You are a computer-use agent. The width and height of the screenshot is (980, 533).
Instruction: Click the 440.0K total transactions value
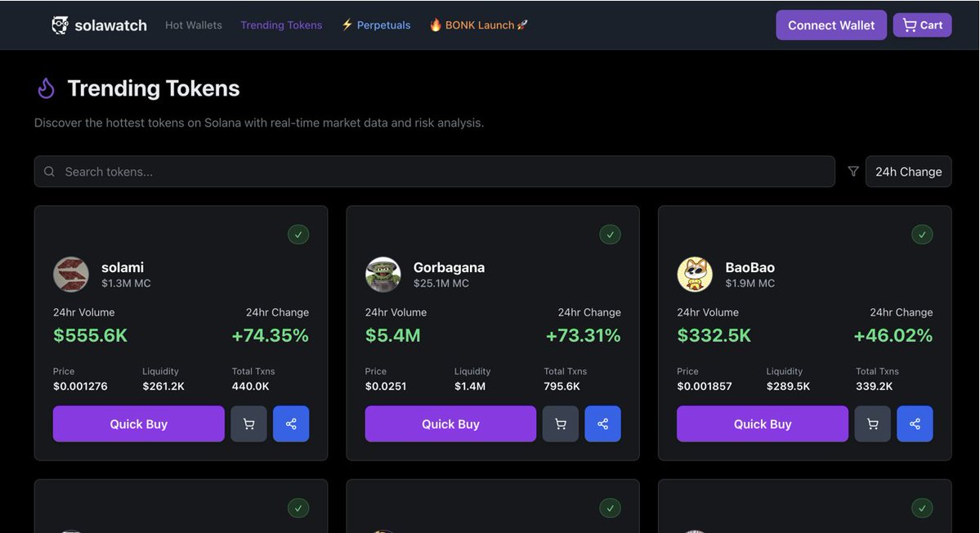[251, 386]
